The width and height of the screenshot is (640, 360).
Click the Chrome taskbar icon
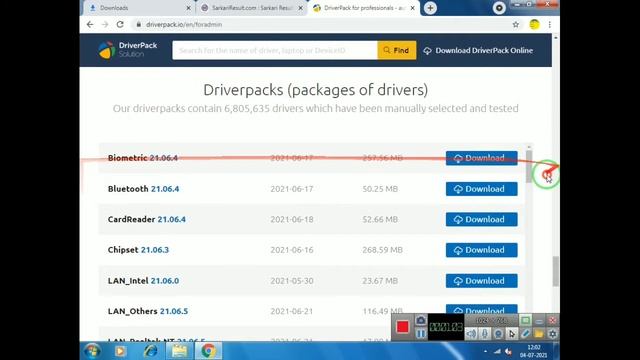pyautogui.click(x=208, y=351)
